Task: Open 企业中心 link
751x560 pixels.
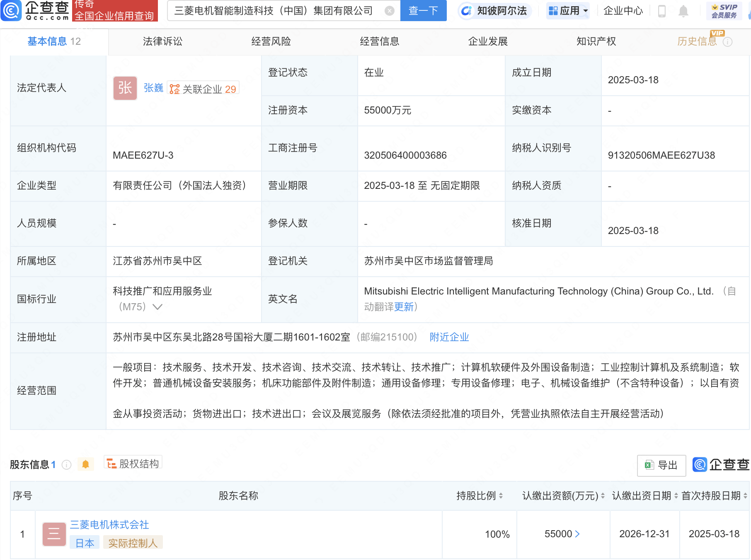Action: (x=623, y=11)
